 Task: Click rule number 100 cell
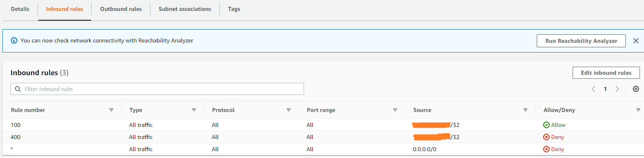click(x=16, y=125)
